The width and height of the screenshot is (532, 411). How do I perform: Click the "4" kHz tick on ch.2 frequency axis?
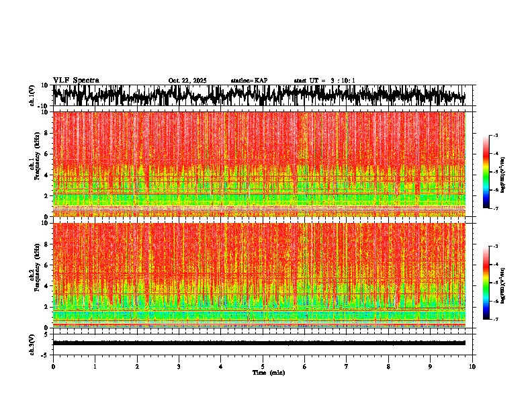coord(47,286)
